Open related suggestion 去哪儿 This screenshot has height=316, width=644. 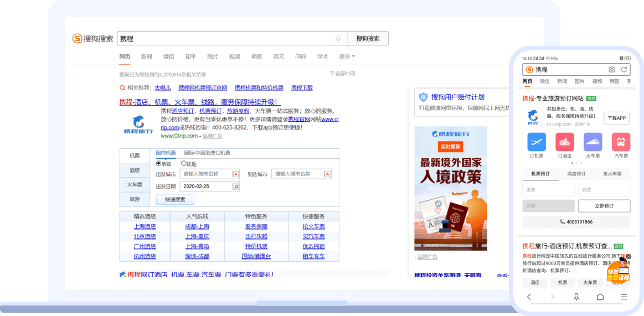coord(163,88)
